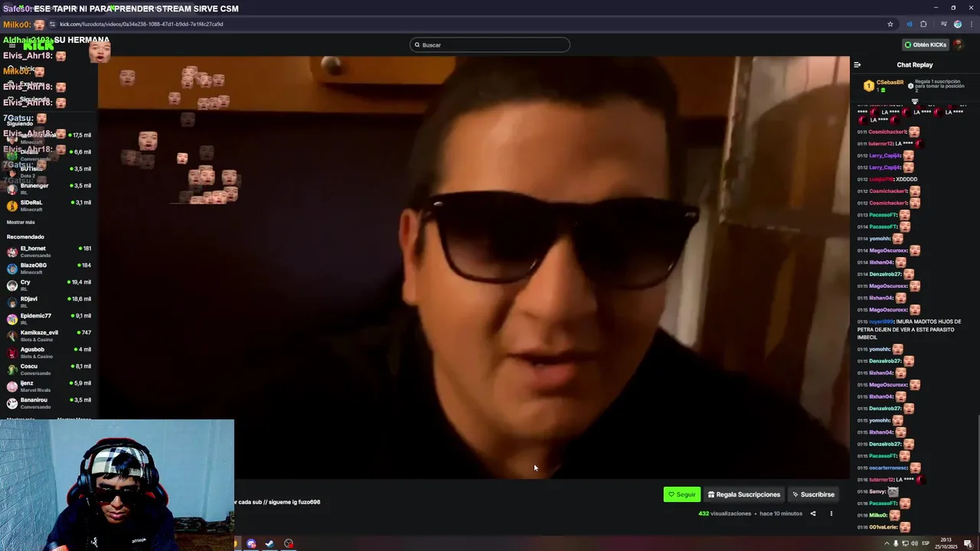Click the Steam icon in taskbar
Image resolution: width=980 pixels, height=551 pixels.
269,543
